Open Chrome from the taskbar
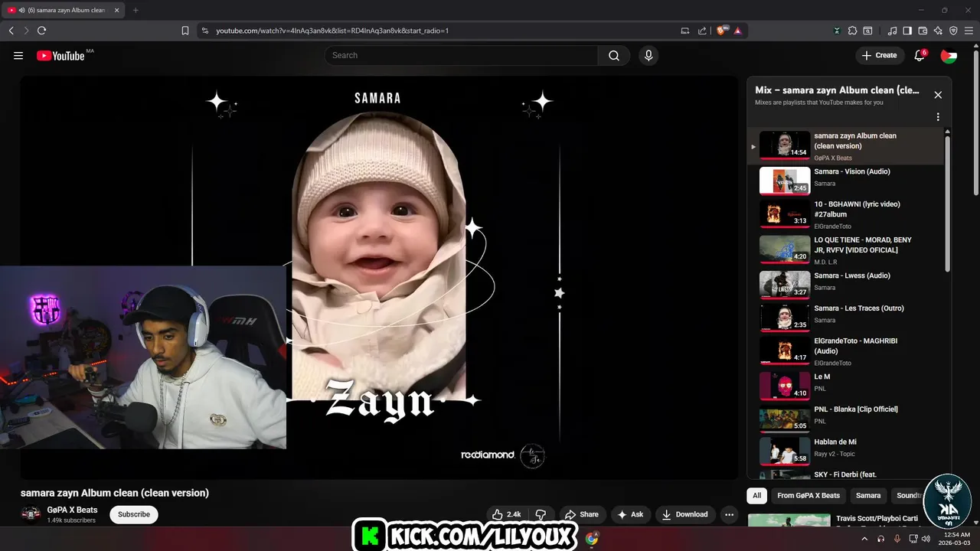980x551 pixels. coord(591,539)
